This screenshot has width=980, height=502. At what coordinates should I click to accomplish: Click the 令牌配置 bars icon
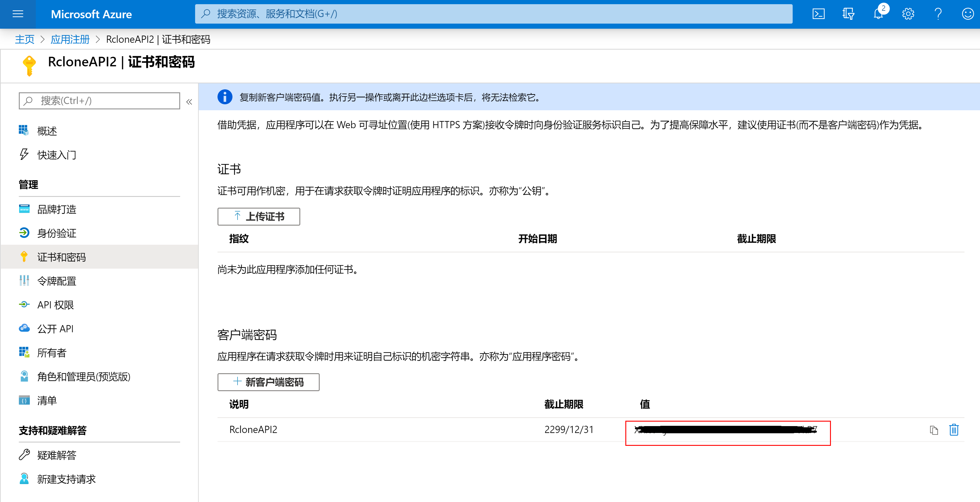[24, 281]
